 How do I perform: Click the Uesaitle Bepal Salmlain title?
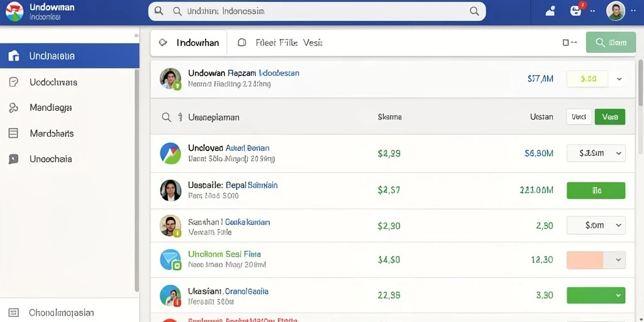click(233, 186)
